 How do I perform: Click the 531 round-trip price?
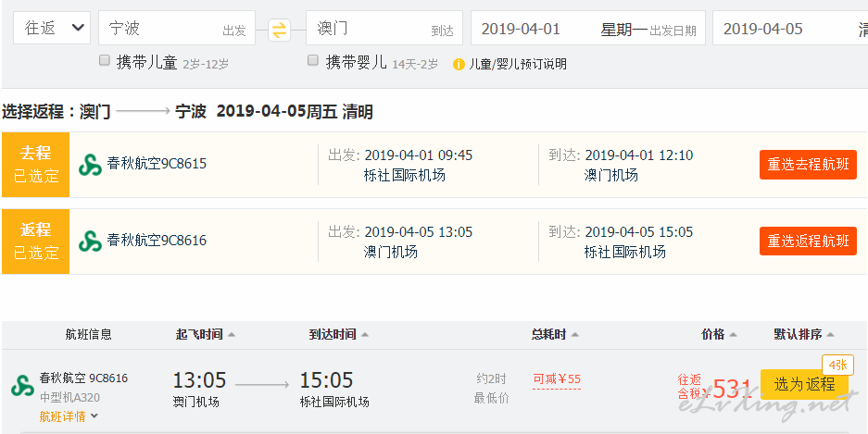(732, 390)
